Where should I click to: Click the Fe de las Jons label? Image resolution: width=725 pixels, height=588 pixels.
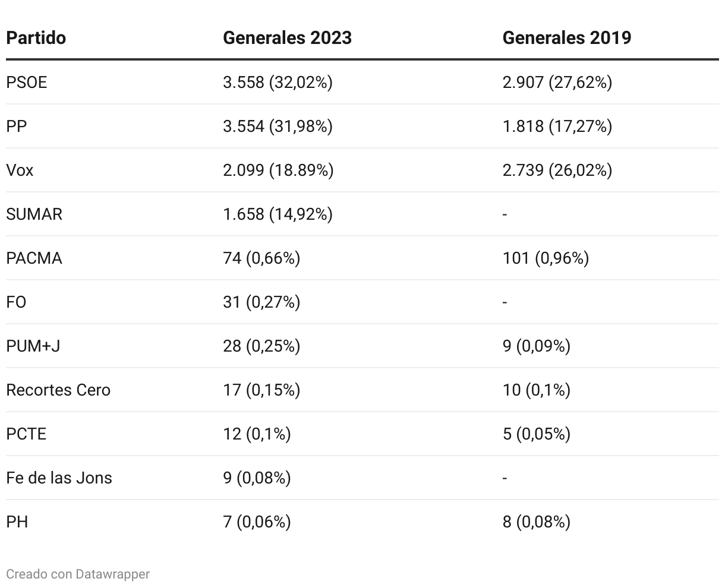pos(59,478)
